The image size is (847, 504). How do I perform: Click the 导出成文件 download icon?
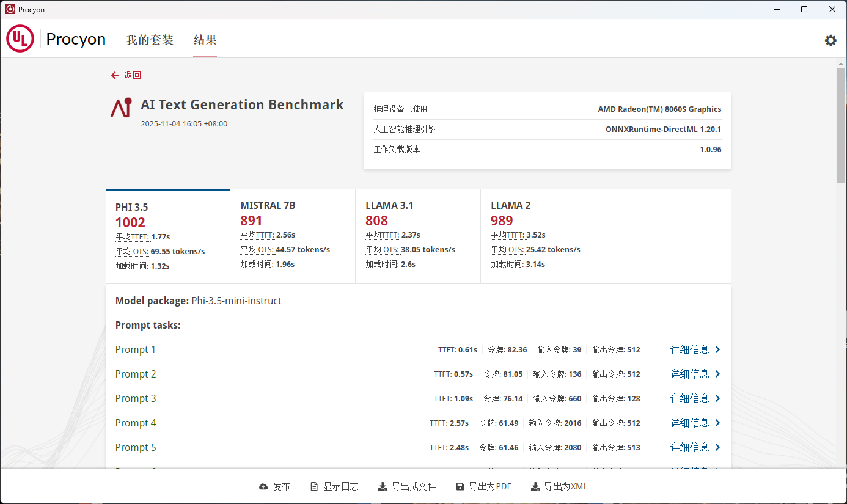click(x=383, y=487)
